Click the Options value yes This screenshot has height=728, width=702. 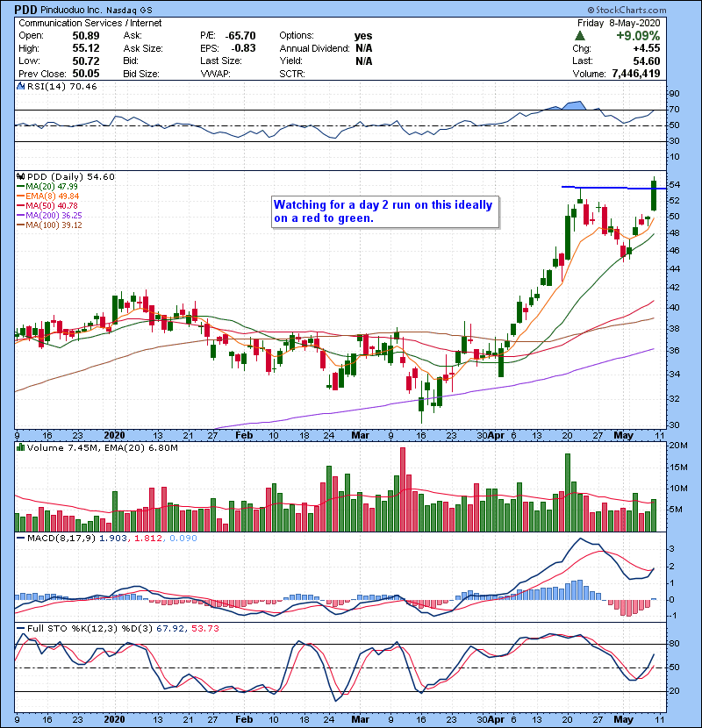click(363, 36)
